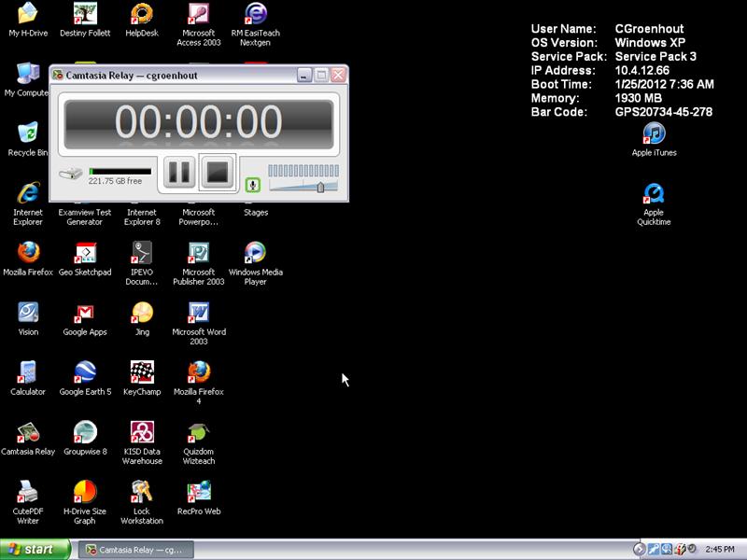The image size is (747, 560).
Task: Select Mozilla Firefox 4 icon
Action: click(x=199, y=383)
